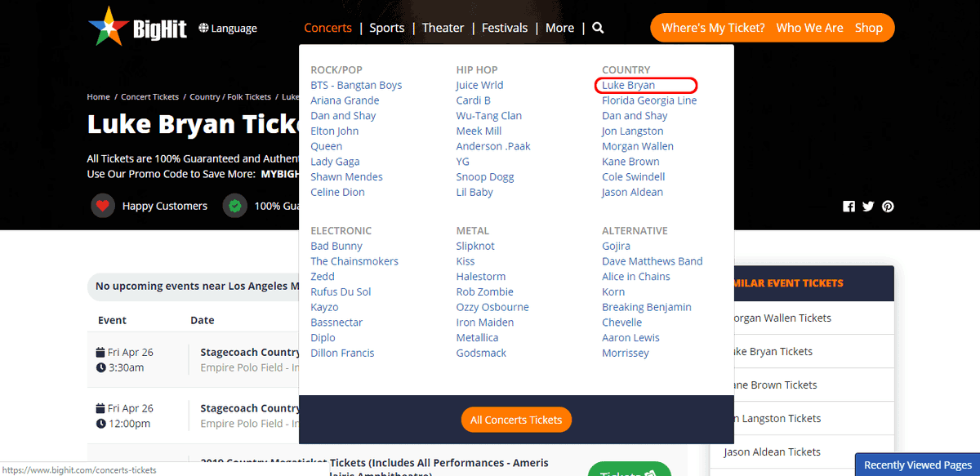Screen dimensions: 980x476
Task: Select Cardi B
Action: pos(473,100)
